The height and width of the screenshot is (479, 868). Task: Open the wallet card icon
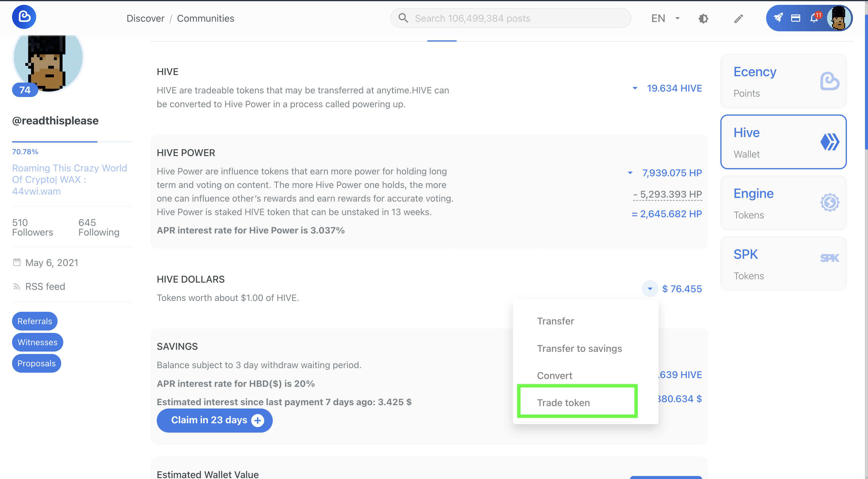pyautogui.click(x=796, y=18)
